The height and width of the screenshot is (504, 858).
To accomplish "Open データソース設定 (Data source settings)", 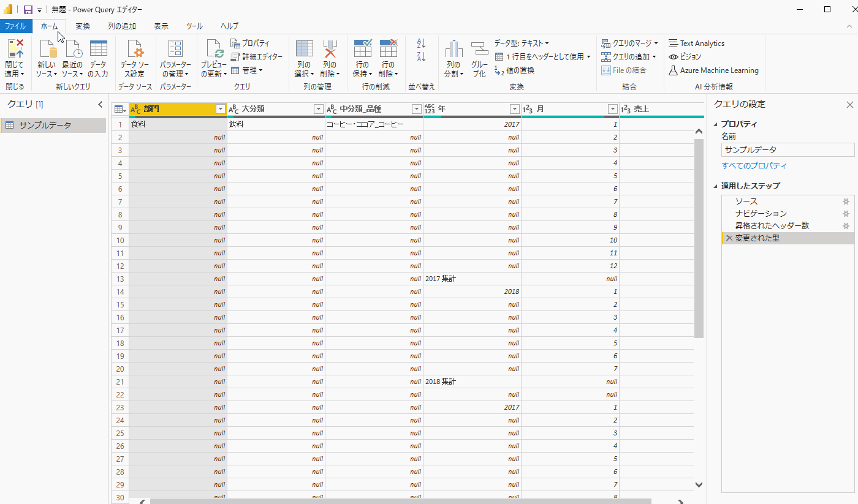I will [135, 50].
